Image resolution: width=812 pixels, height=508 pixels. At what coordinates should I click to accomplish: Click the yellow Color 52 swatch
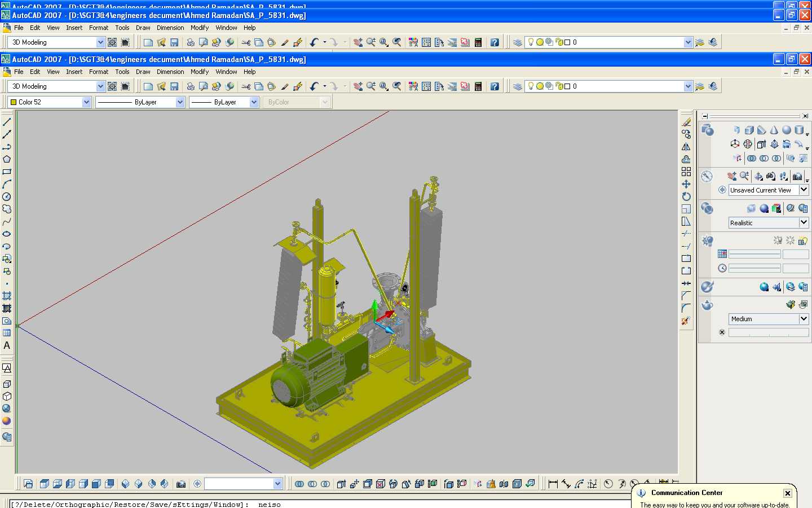[x=14, y=102]
